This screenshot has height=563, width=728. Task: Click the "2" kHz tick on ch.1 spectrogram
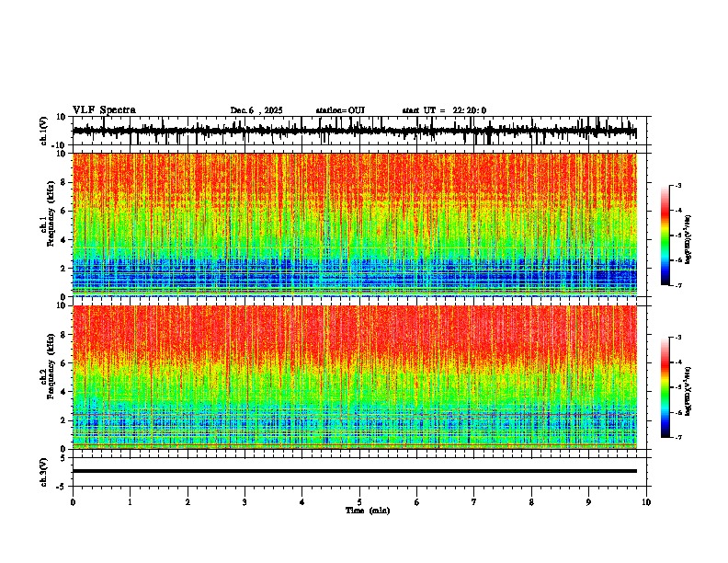point(64,269)
